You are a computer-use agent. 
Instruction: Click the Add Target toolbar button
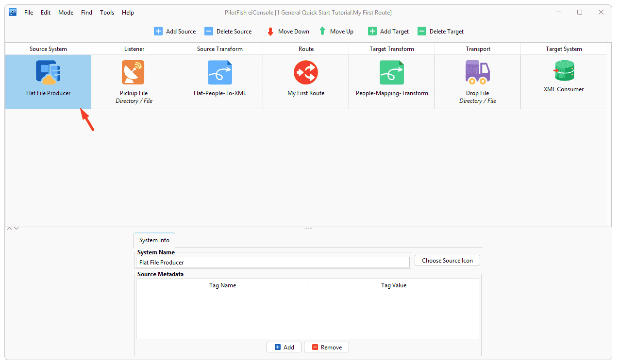pos(388,31)
